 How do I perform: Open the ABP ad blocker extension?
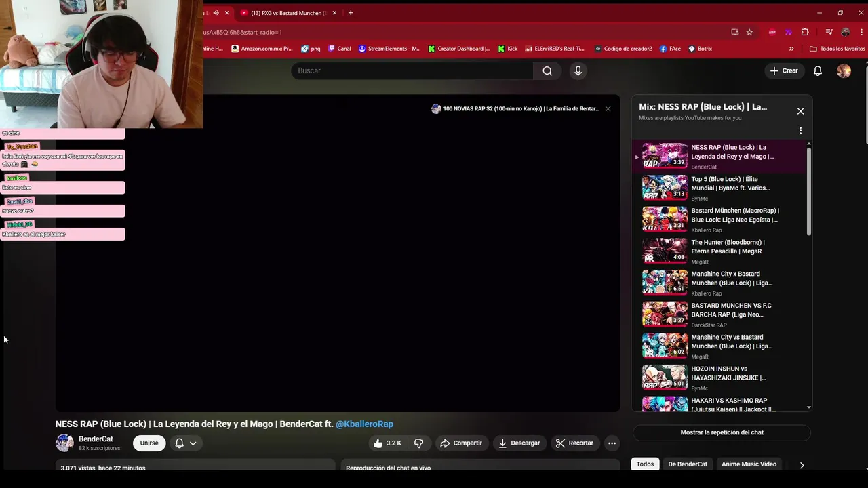coord(772,32)
